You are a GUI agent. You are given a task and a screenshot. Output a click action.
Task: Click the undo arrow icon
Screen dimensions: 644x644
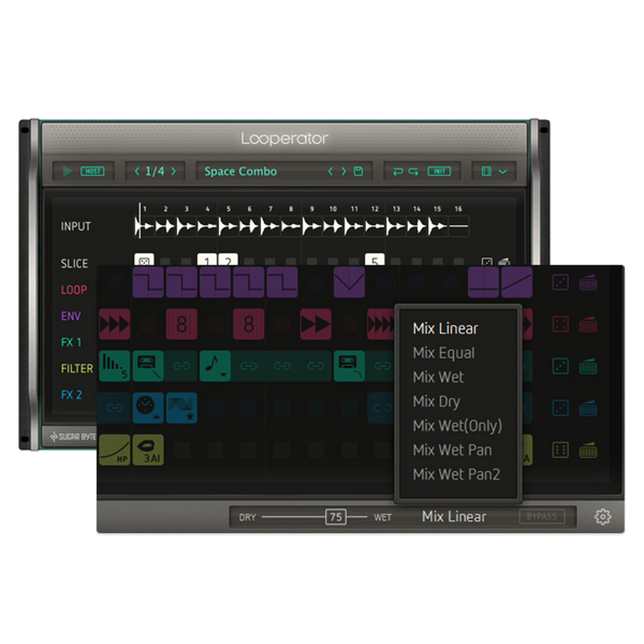pyautogui.click(x=398, y=172)
